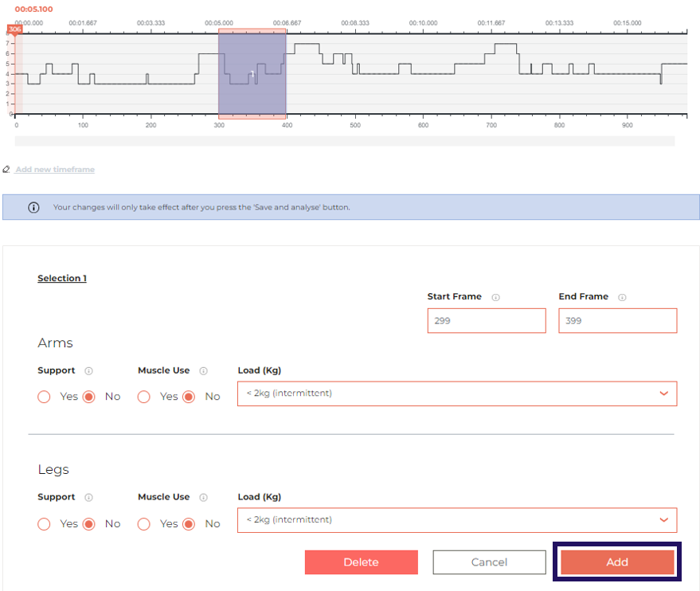The height and width of the screenshot is (591, 700).
Task: Click the 306 timeline marker flag
Action: pyautogui.click(x=14, y=29)
